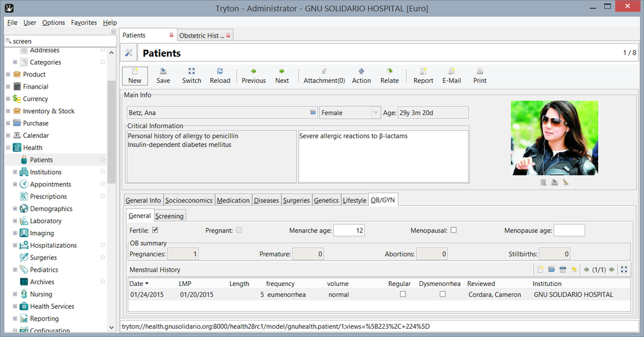Open the Female gender dropdown
Viewport: 644px width, 337px height.
375,113
